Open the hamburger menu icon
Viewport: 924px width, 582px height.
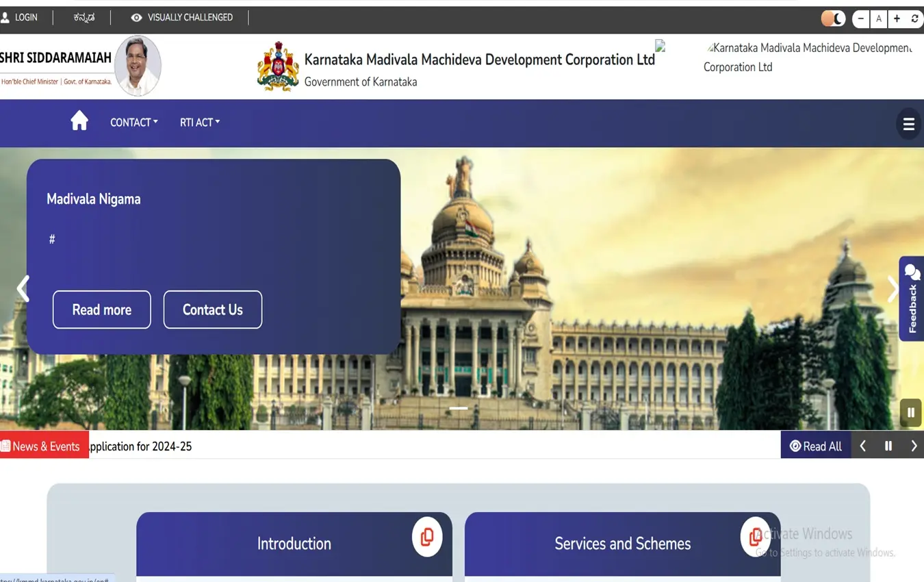[908, 124]
